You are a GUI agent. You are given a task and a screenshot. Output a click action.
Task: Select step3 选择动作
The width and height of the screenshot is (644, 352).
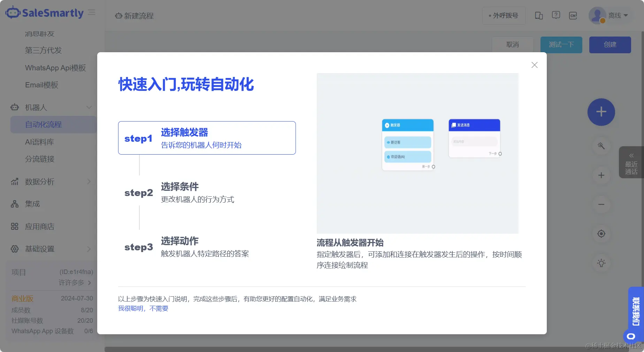point(207,247)
